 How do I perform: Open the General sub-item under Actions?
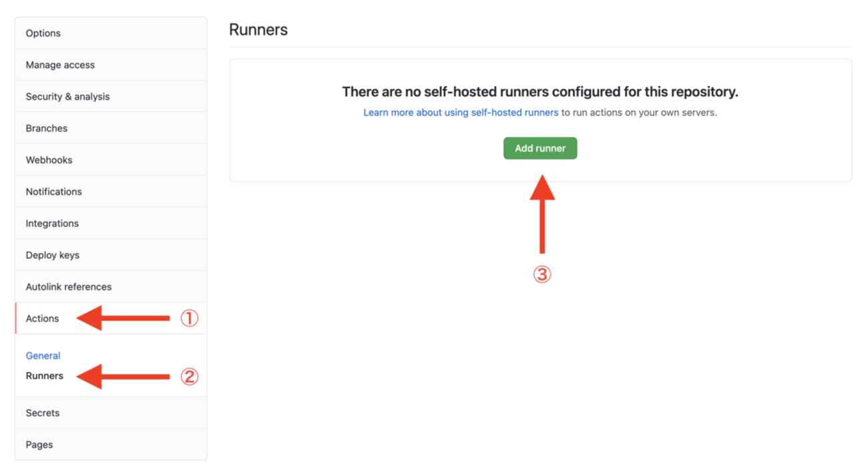coord(43,356)
